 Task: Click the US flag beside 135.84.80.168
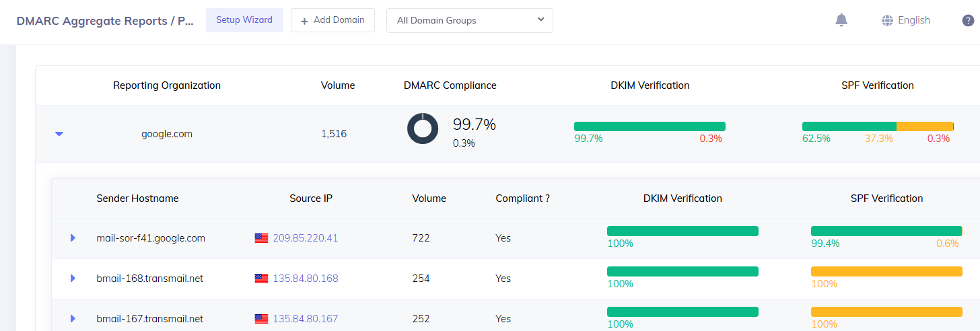[x=261, y=279]
